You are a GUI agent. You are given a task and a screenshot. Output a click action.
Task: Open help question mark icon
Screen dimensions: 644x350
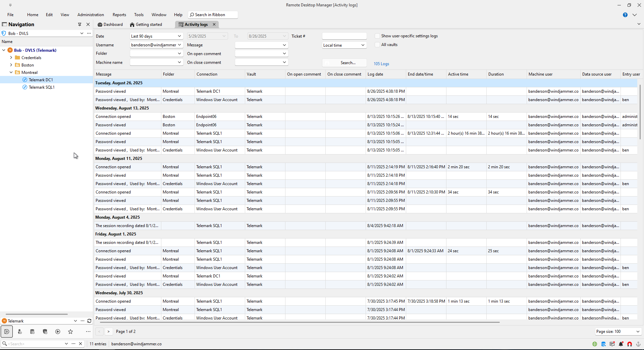coord(625,15)
